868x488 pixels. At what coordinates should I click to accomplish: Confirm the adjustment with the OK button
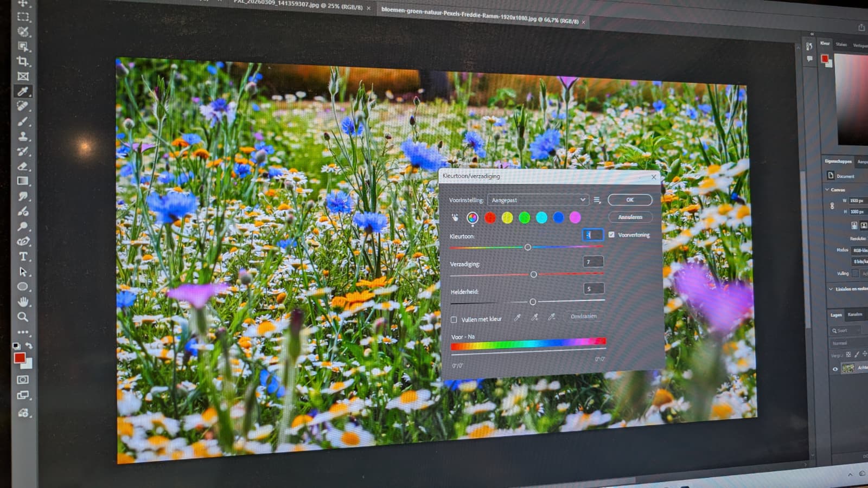click(630, 200)
